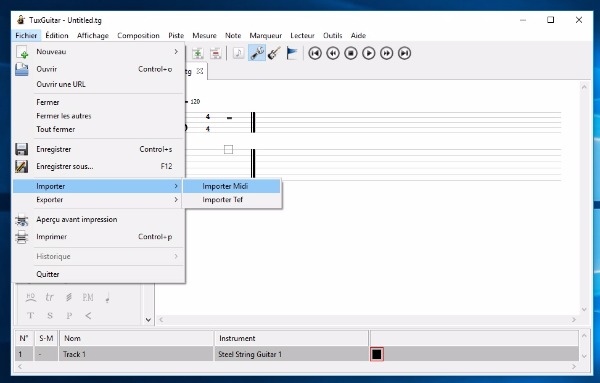Expand the effects panel down arrow
600x383 pixels.
148,320
